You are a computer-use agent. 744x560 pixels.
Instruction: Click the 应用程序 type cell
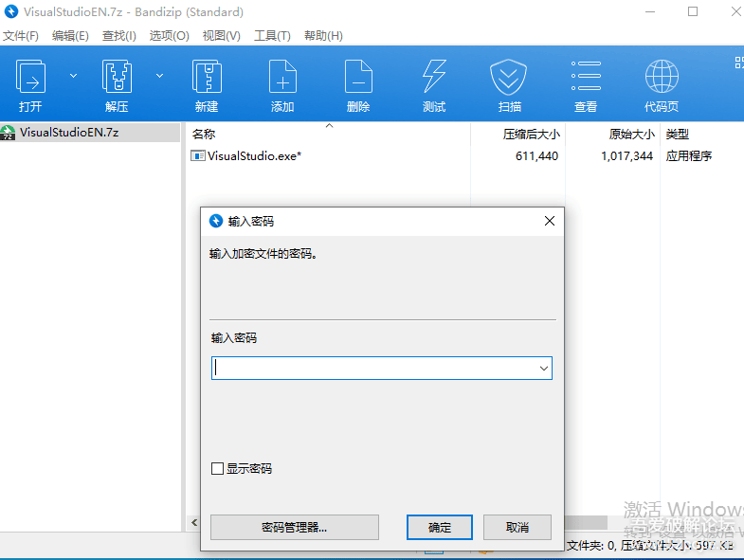coord(688,156)
